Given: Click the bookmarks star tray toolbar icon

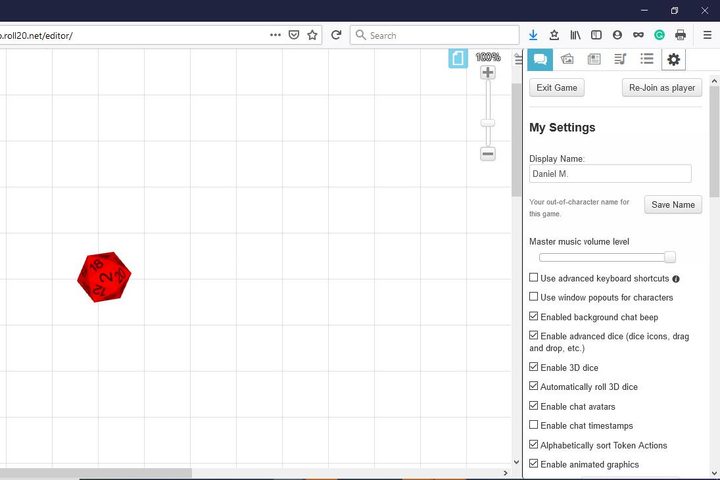Looking at the screenshot, I should (554, 35).
